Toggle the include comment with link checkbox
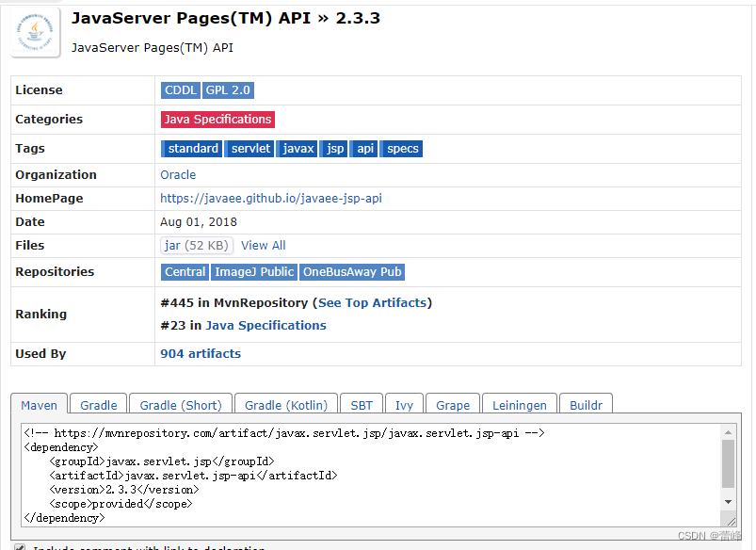756x550 pixels. tap(20, 547)
